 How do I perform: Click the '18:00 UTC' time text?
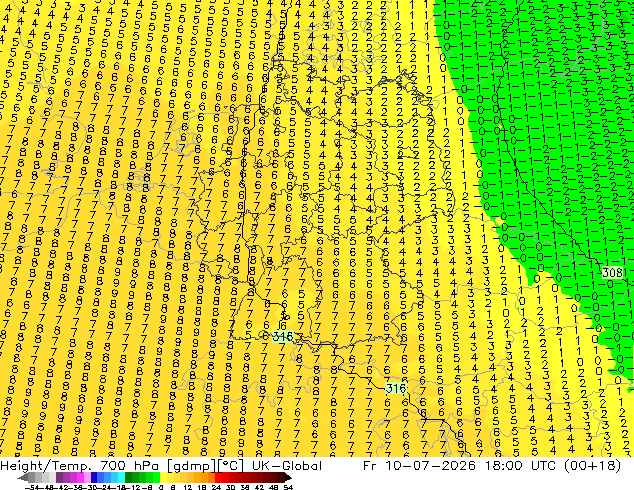[x=523, y=466]
